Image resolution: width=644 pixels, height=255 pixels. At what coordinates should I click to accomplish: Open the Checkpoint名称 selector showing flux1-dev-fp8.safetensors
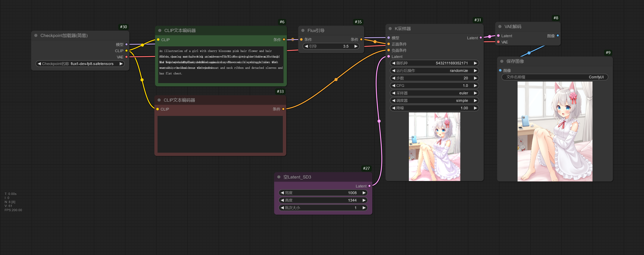coord(80,64)
